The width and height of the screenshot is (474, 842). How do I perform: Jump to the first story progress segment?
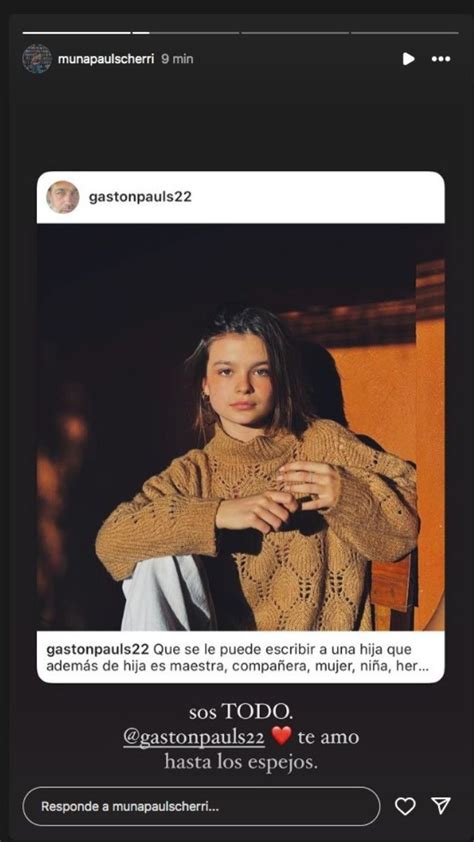click(x=76, y=33)
